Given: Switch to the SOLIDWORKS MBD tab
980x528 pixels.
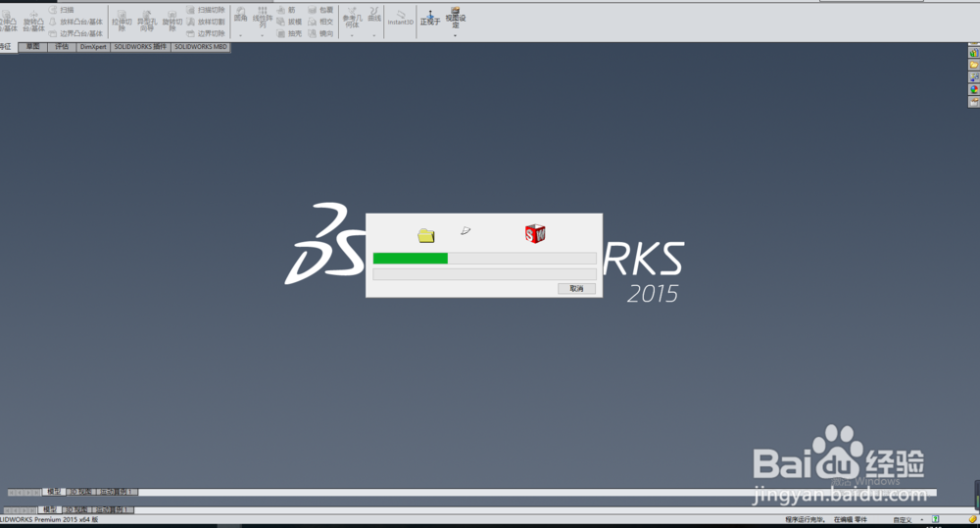Looking at the screenshot, I should 201,47.
